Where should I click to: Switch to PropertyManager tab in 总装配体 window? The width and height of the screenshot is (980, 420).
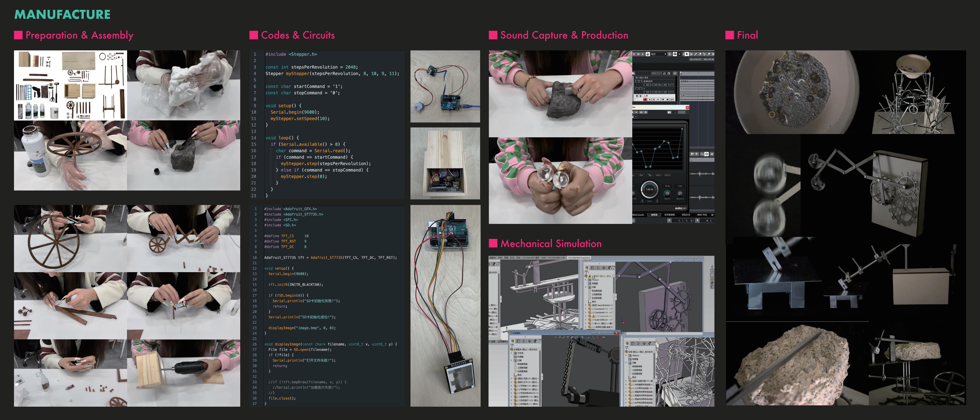(518, 341)
